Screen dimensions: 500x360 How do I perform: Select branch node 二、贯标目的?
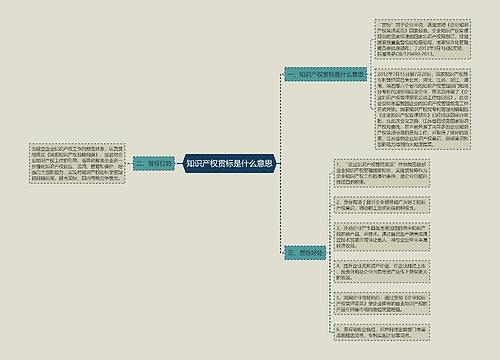pyautogui.click(x=154, y=163)
